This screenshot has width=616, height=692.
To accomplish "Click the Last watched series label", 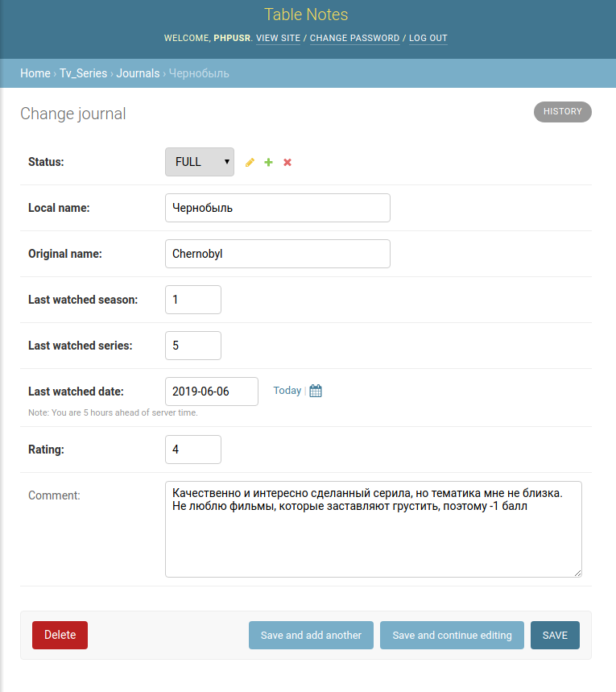I will 81,346.
